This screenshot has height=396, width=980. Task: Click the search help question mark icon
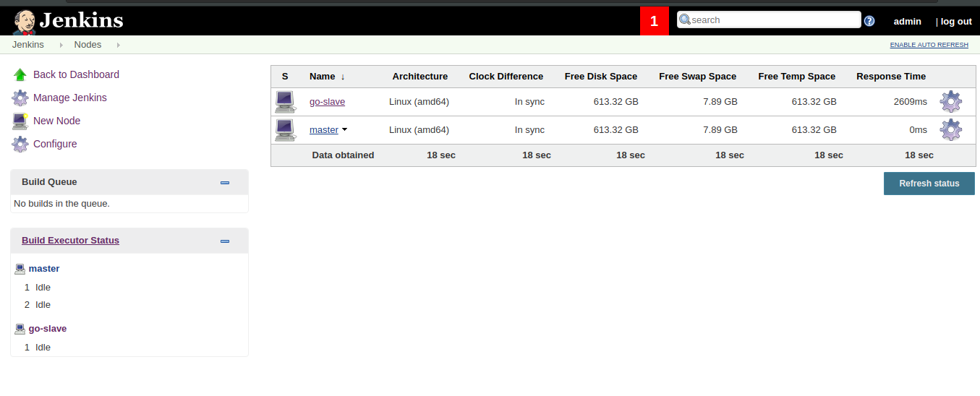point(869,21)
